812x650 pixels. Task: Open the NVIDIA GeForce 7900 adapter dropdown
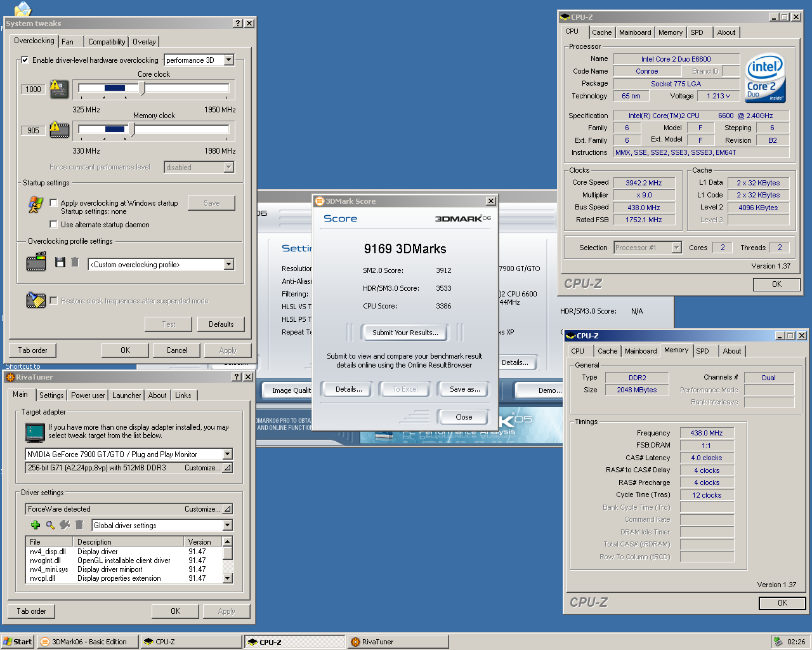tap(227, 454)
